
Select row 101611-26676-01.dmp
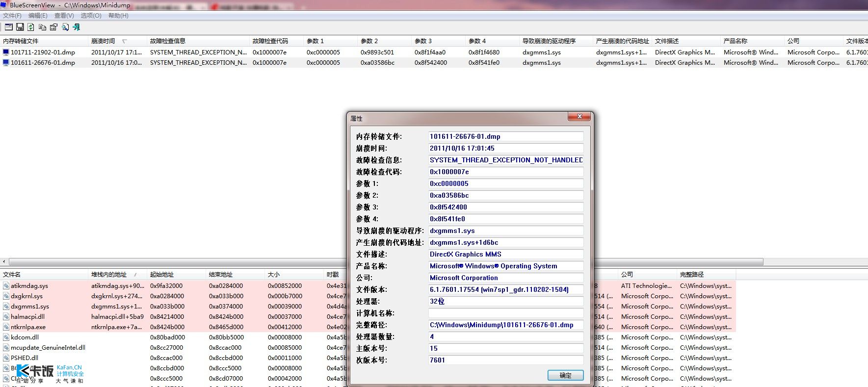point(434,62)
